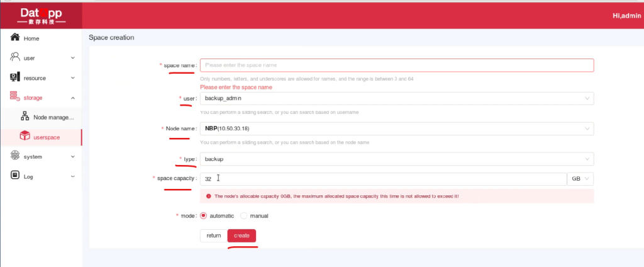Click the space name input field
This screenshot has width=644, height=267.
click(396, 65)
